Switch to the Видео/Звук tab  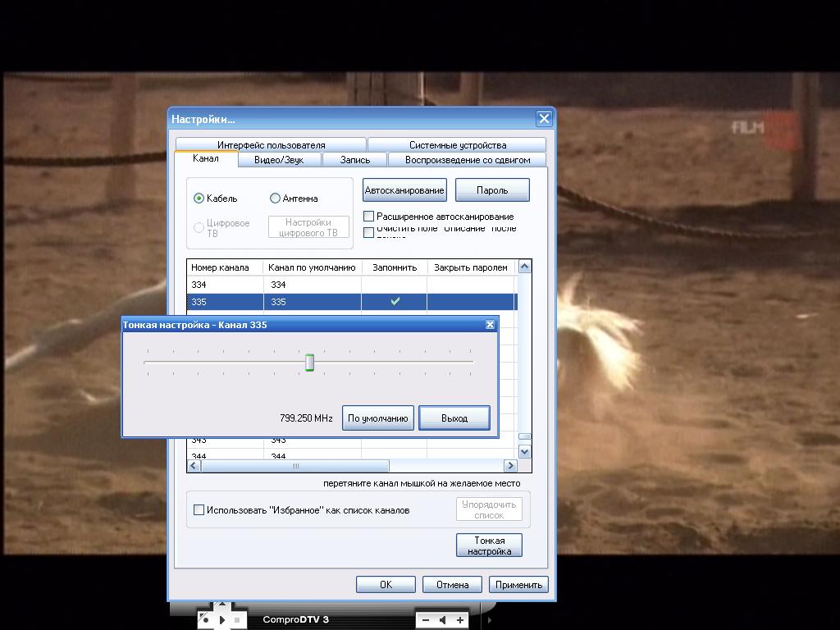[x=279, y=160]
